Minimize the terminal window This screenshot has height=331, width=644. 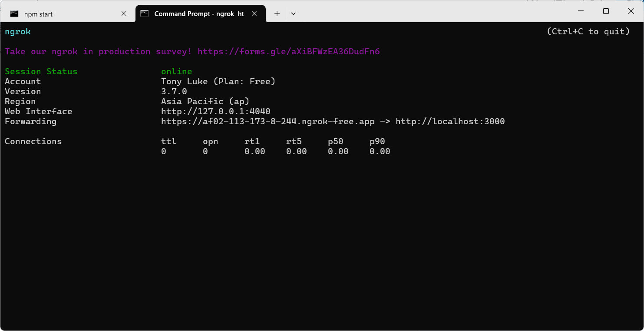581,11
